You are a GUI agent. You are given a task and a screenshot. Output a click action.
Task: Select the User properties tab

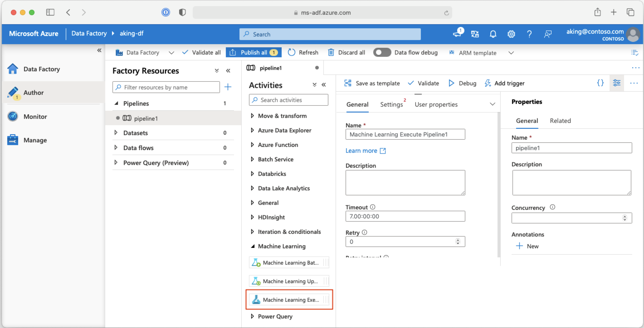point(436,104)
